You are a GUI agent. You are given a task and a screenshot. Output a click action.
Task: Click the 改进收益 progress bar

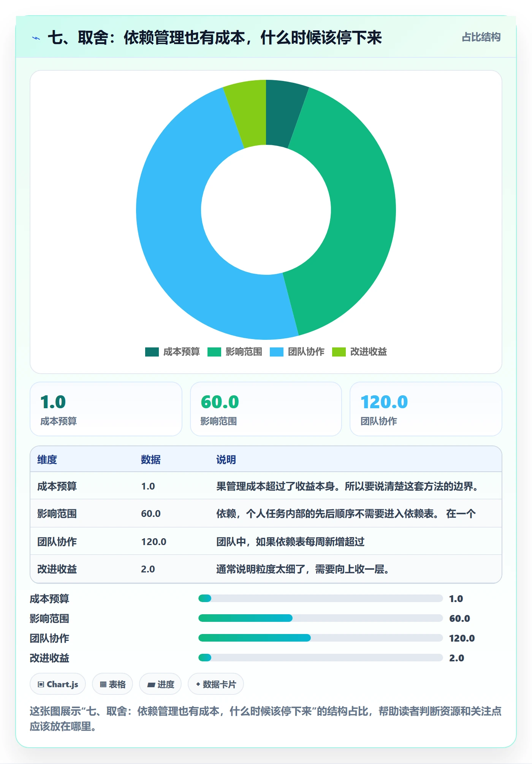coord(320,658)
